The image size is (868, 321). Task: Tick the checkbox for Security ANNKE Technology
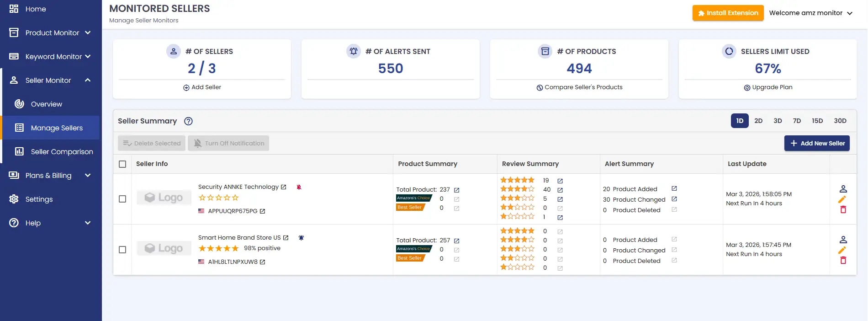(122, 199)
